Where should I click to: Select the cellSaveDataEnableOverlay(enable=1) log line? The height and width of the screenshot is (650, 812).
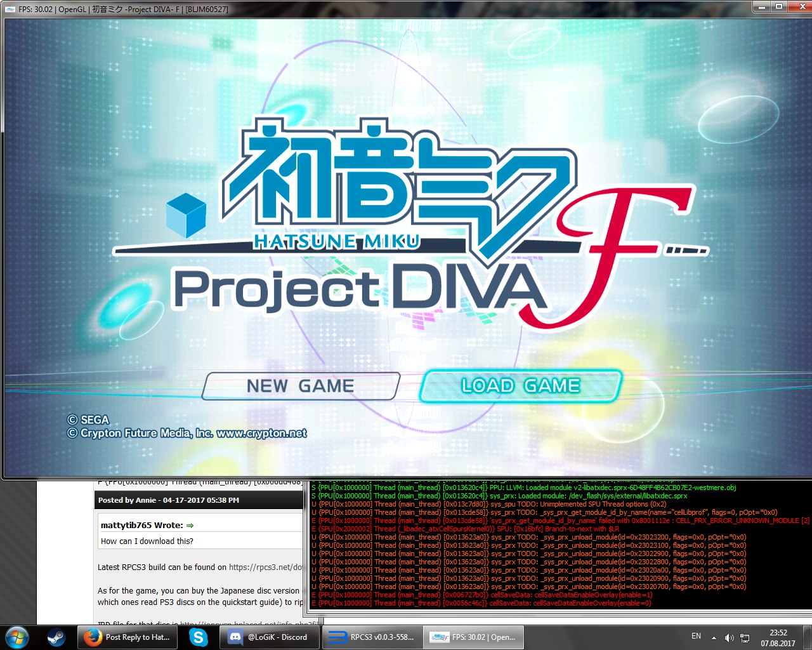point(482,595)
